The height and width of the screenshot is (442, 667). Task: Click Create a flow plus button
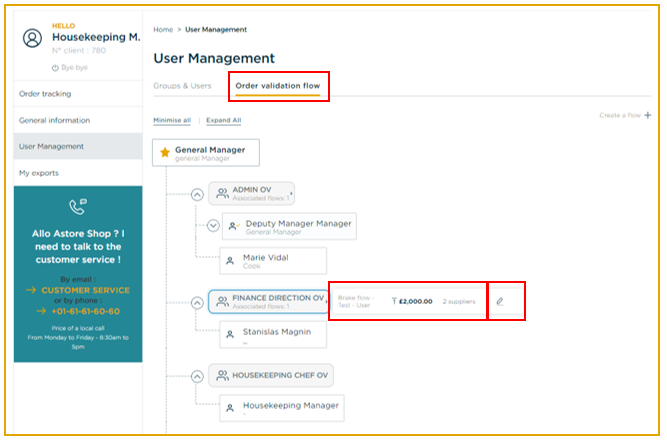tap(625, 115)
